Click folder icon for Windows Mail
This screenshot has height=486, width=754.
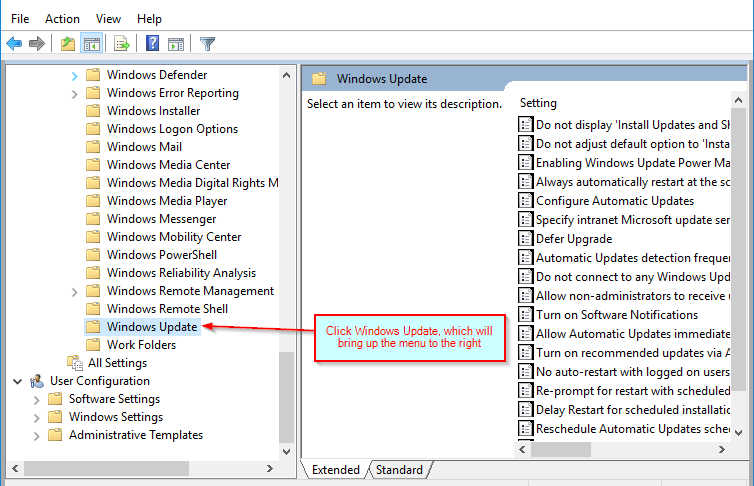pyautogui.click(x=93, y=147)
